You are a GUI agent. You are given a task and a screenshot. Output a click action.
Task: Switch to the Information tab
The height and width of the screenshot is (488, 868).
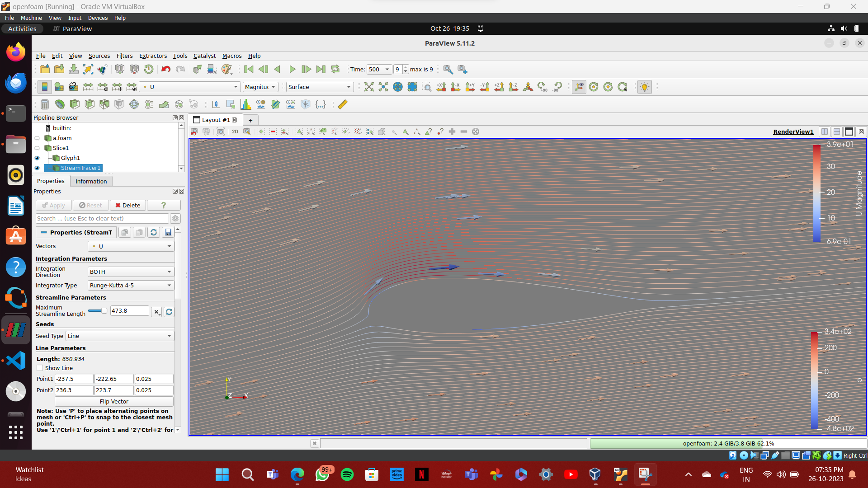coord(91,181)
